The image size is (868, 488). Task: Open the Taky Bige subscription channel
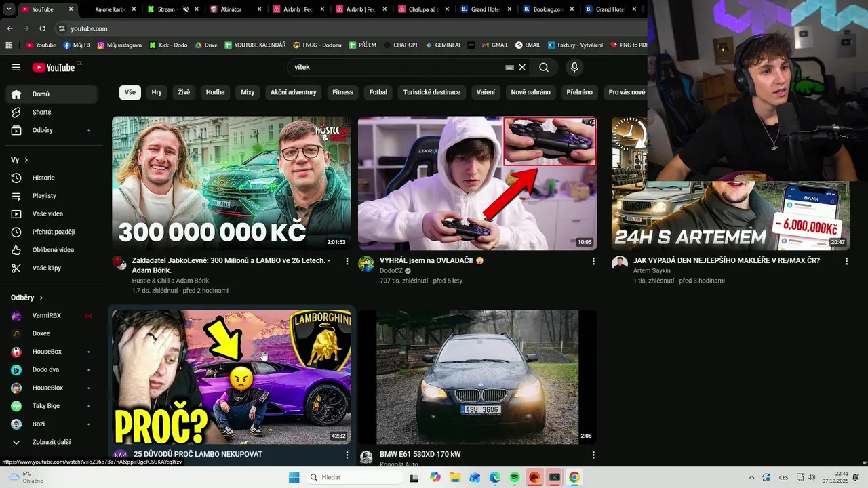tap(52, 406)
